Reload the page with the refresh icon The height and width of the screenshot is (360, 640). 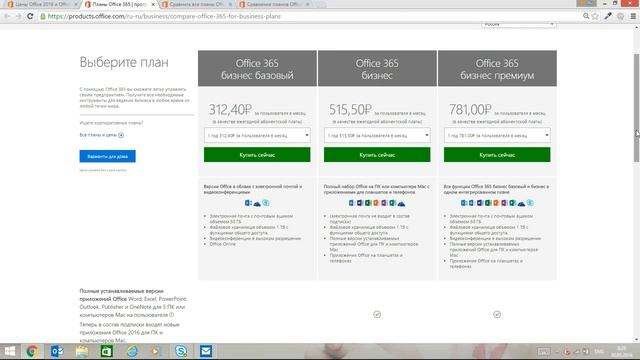click(30, 16)
